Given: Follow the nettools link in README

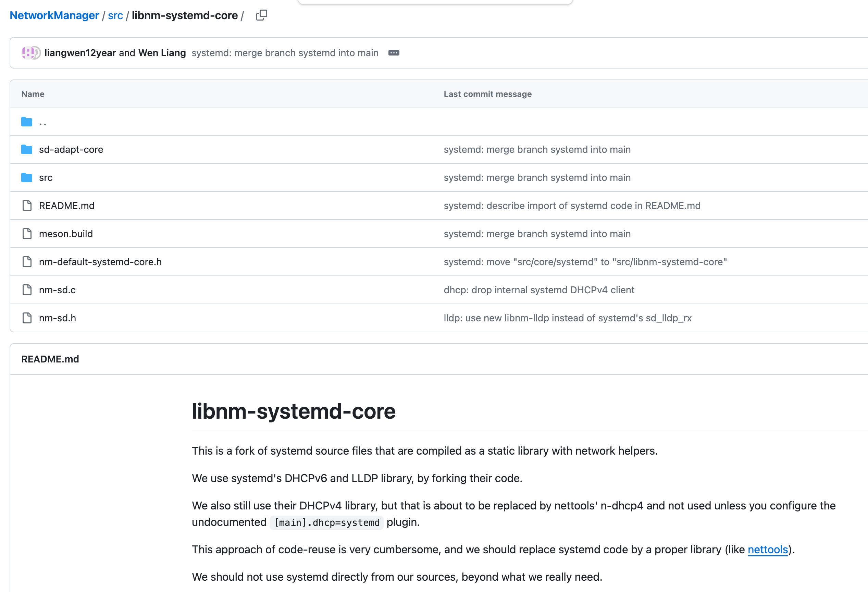Looking at the screenshot, I should pyautogui.click(x=768, y=550).
